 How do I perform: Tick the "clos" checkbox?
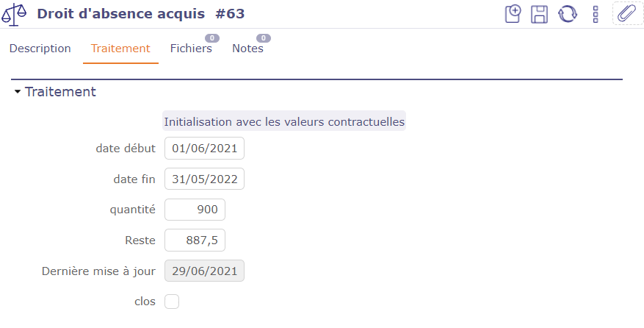point(172,302)
